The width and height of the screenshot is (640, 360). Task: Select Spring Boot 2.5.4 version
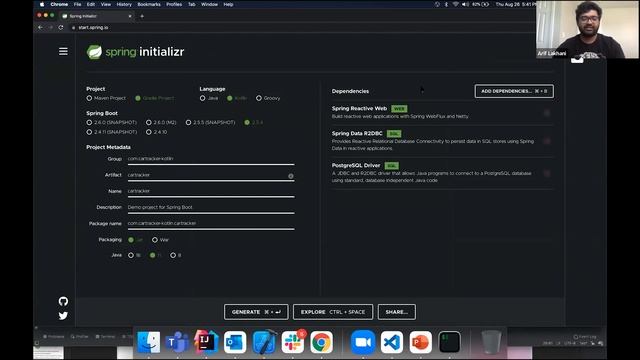[254, 122]
